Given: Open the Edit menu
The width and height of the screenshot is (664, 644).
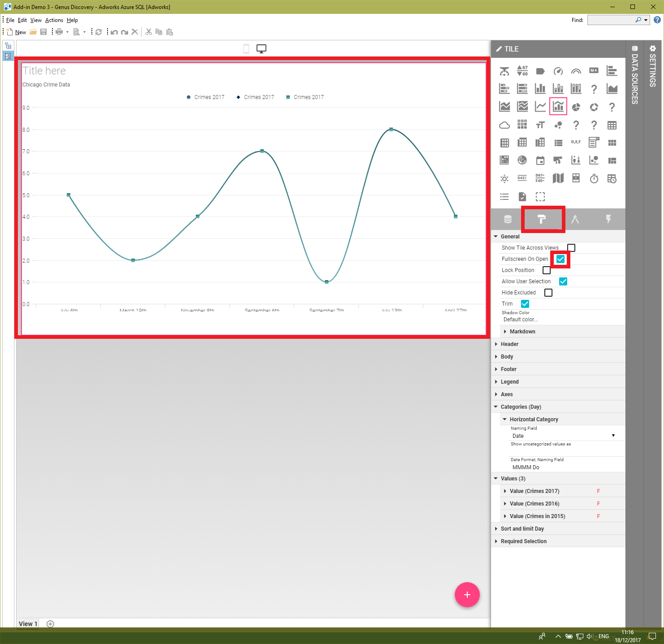Looking at the screenshot, I should [22, 20].
